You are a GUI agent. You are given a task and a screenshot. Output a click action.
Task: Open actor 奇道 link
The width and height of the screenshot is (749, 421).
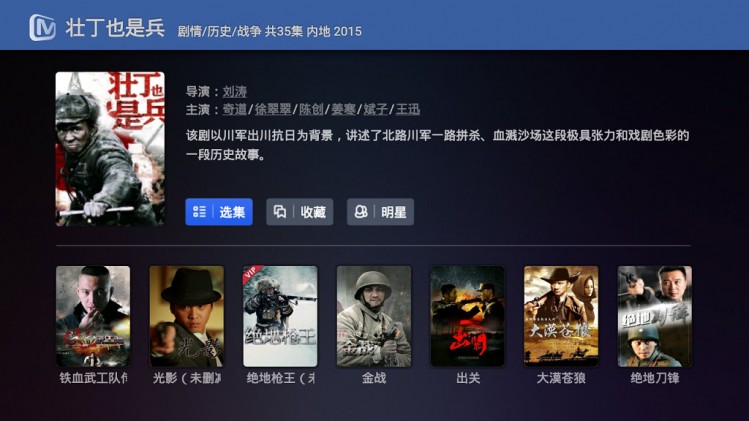pos(235,109)
